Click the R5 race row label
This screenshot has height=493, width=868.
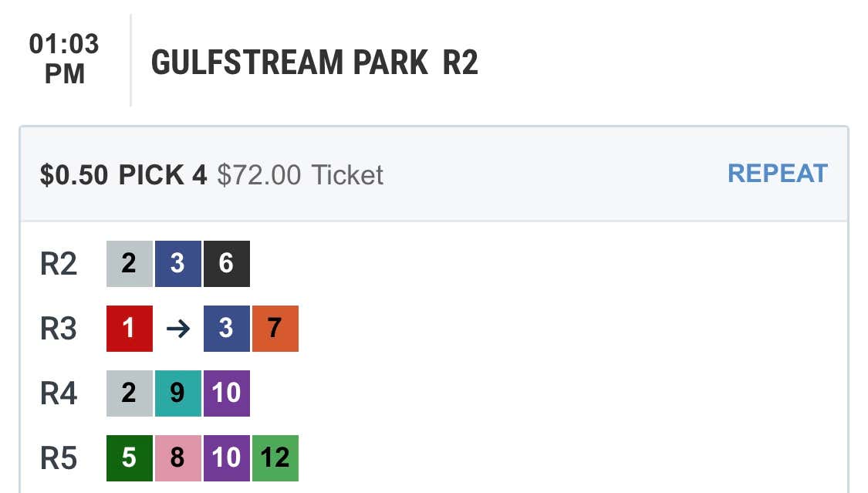(x=59, y=458)
